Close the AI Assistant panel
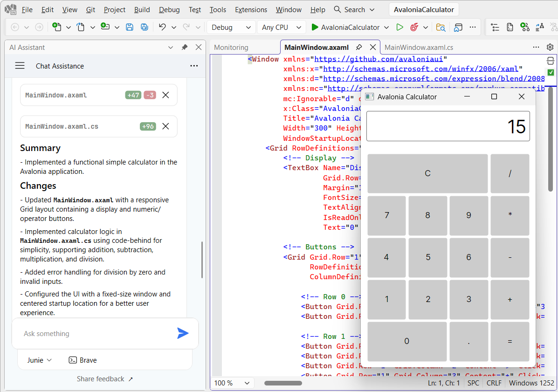 tap(199, 48)
